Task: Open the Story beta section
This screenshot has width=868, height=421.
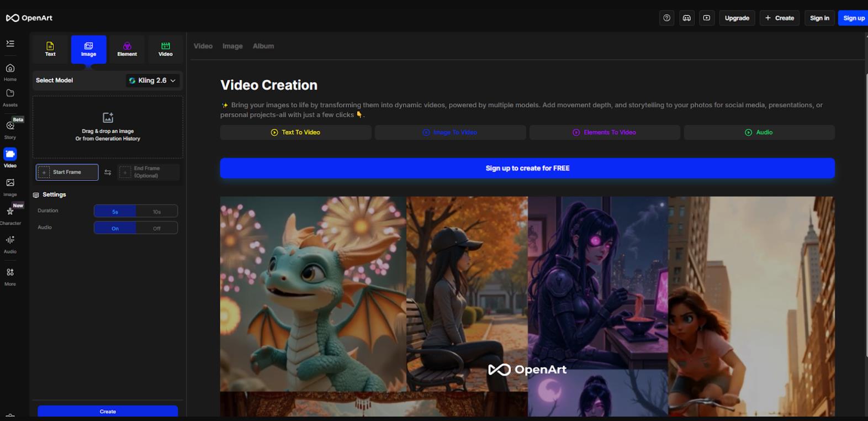Action: (10, 129)
